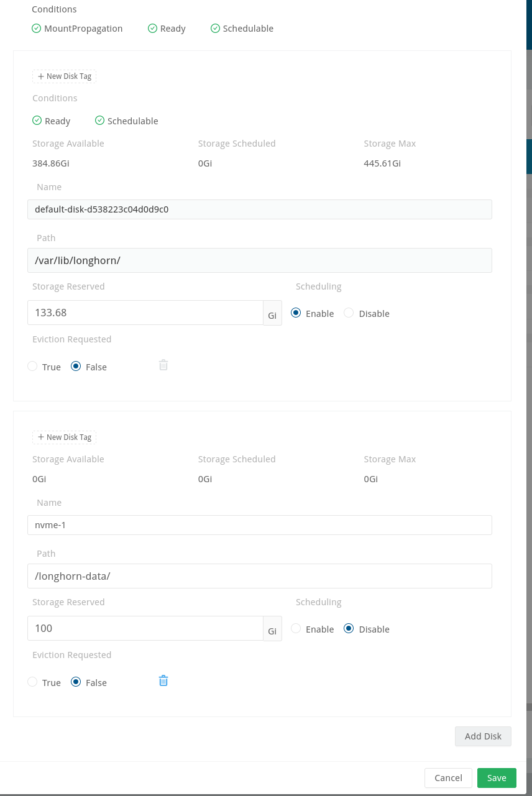Screen dimensions: 532x796
Task: Click the 445.61Gi storage max value
Action: pyautogui.click(x=382, y=163)
